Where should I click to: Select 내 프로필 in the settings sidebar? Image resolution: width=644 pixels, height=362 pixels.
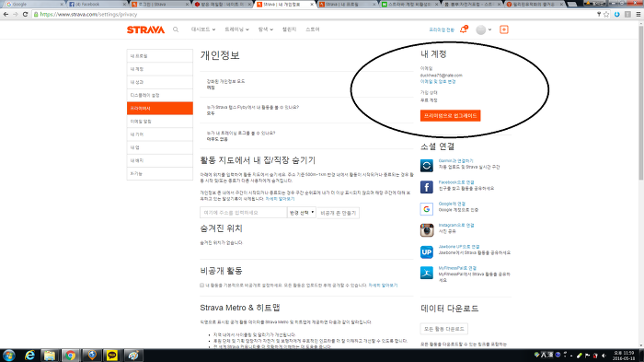pyautogui.click(x=160, y=56)
